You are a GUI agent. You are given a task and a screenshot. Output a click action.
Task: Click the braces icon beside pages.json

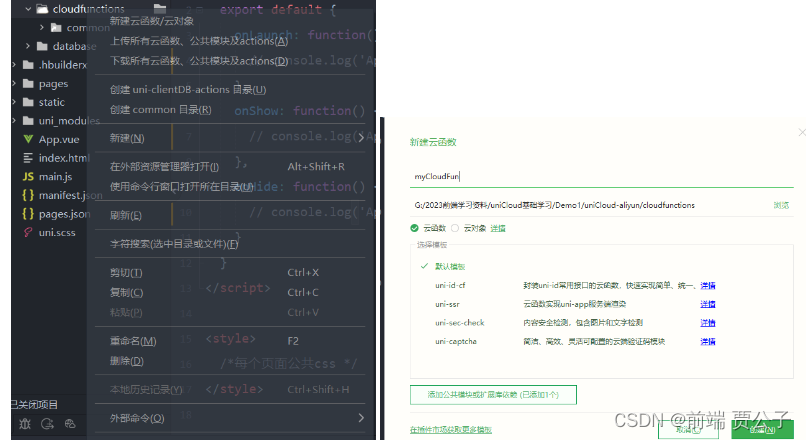coord(28,213)
